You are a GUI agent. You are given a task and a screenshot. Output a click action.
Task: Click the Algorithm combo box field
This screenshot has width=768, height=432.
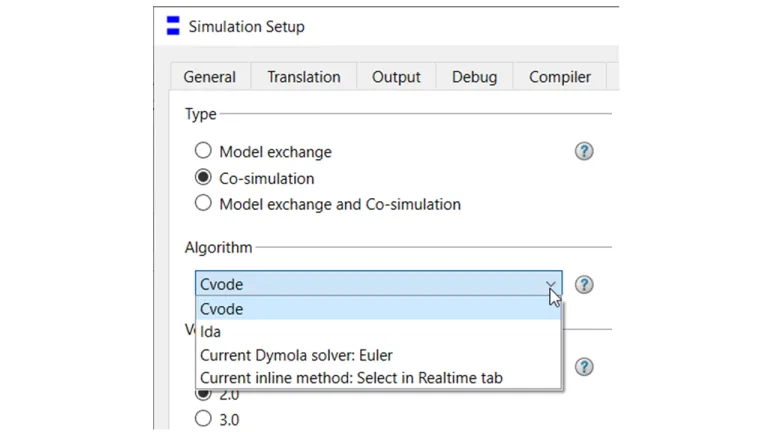point(368,284)
